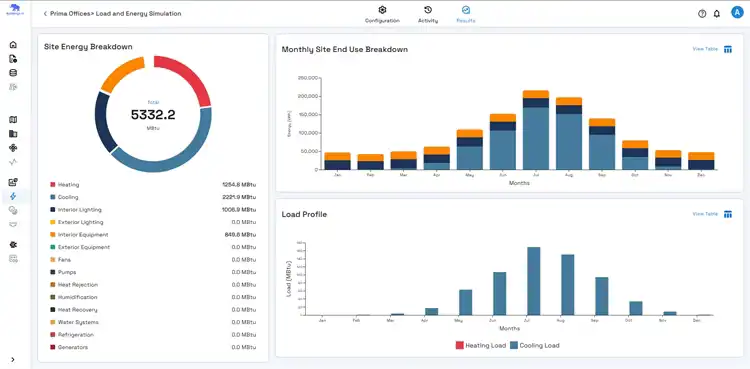The image size is (750, 369).
Task: Click View Table link for Load Profile
Action: coord(705,214)
